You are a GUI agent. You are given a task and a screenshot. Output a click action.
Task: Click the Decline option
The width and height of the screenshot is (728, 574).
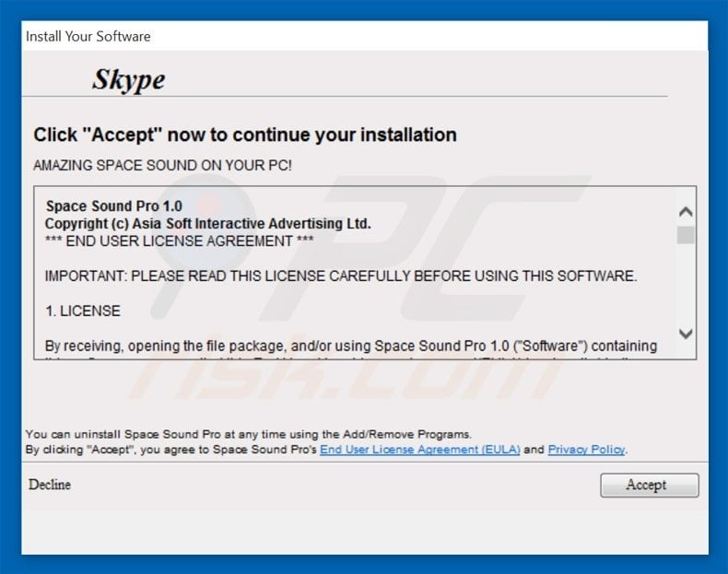coord(49,485)
